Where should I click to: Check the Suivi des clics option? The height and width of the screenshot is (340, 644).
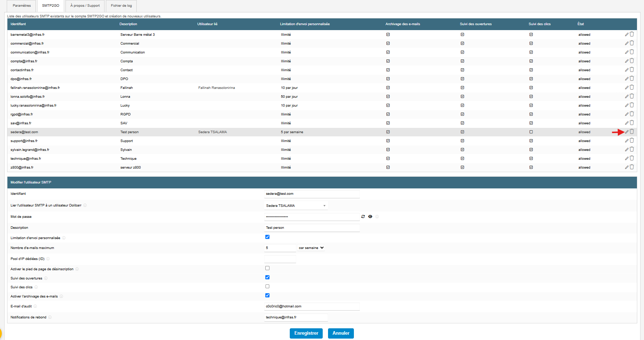click(x=267, y=287)
